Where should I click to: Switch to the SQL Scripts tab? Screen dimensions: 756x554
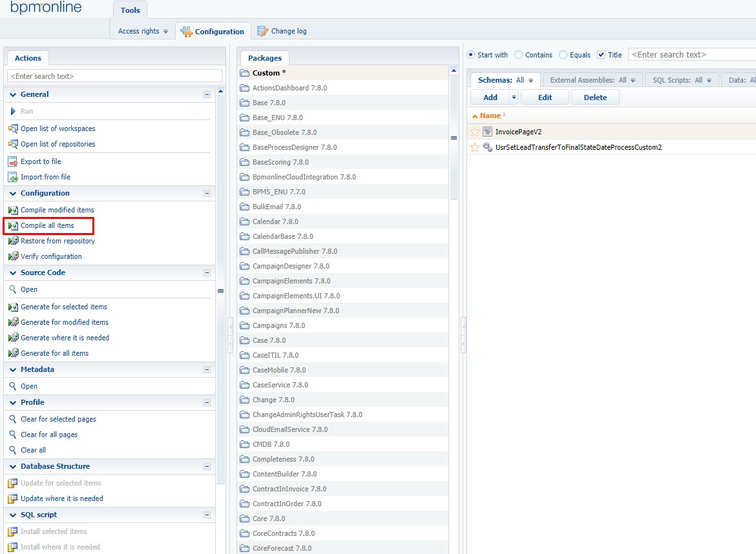click(682, 80)
